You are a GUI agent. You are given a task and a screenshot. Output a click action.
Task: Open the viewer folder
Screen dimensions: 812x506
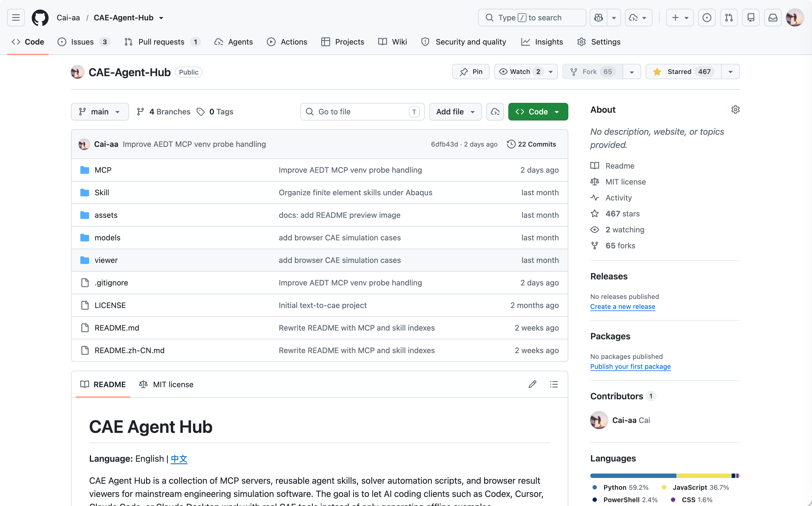pos(106,260)
